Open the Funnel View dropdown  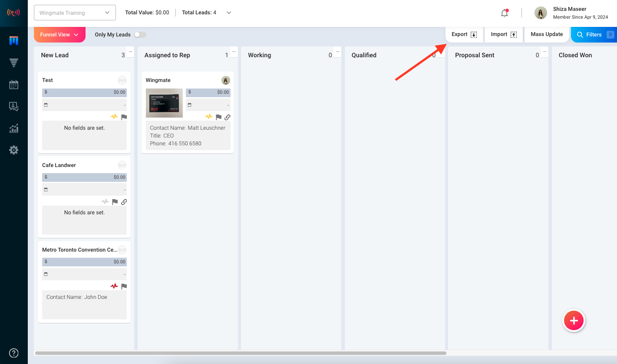[x=59, y=34]
